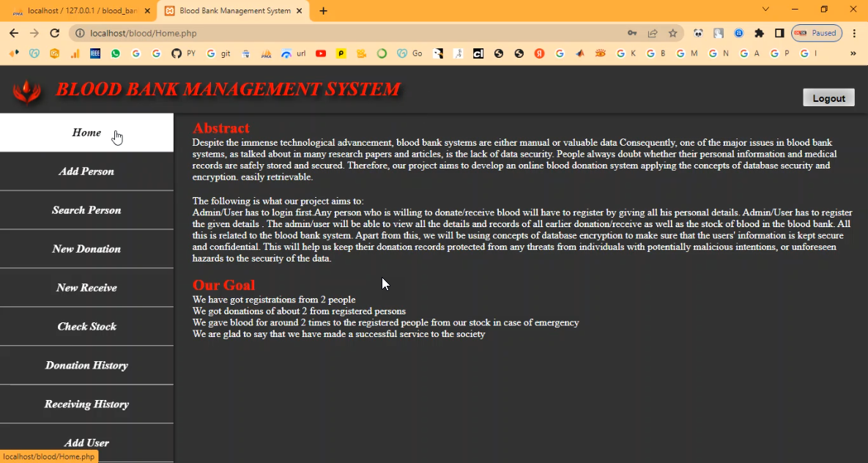This screenshot has height=463, width=868.
Task: Open the Home sidebar item
Action: pos(86,133)
